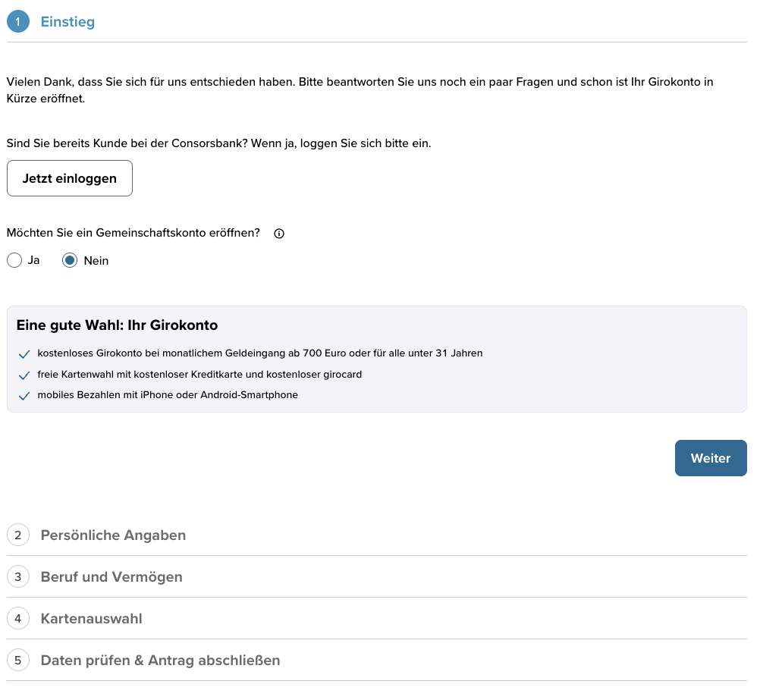Select Nein for Gemeinschaftskonto eröffnen
The height and width of the screenshot is (700, 760).
point(70,260)
